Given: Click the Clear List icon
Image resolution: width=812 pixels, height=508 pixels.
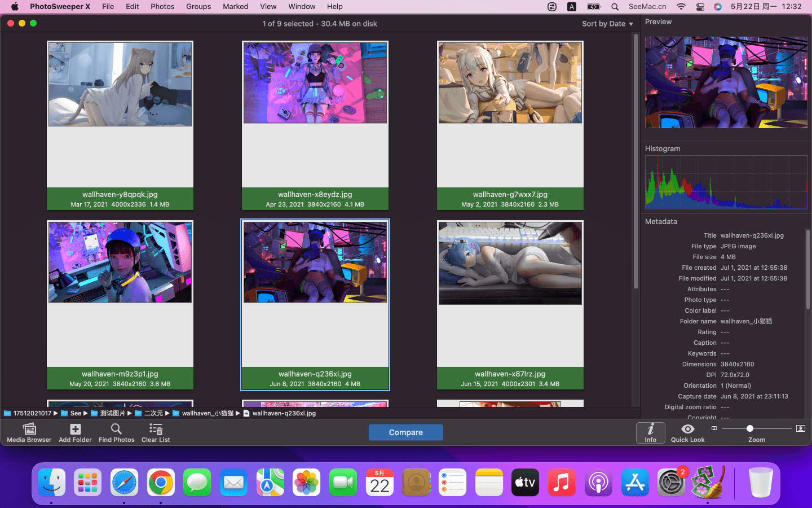Looking at the screenshot, I should (156, 429).
